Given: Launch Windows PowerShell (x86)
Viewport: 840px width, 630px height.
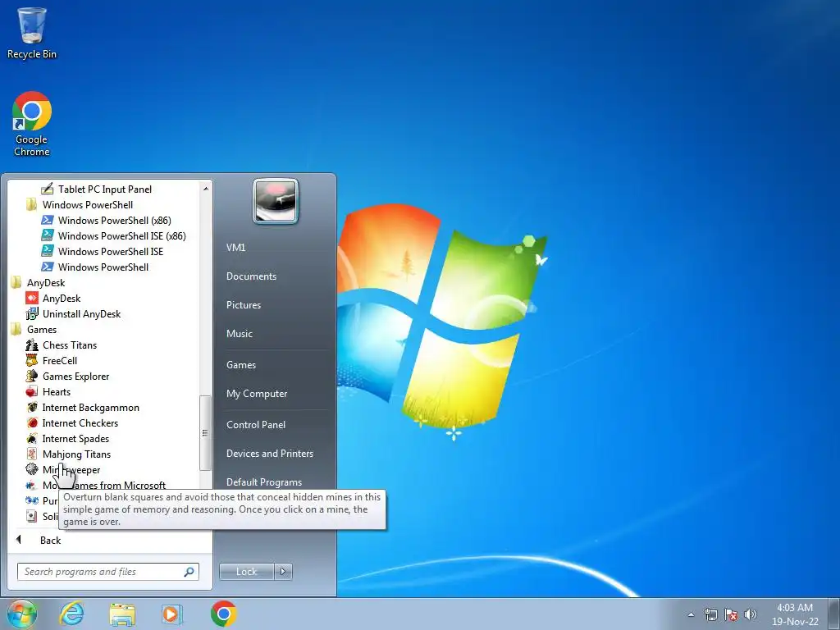Looking at the screenshot, I should [x=107, y=220].
